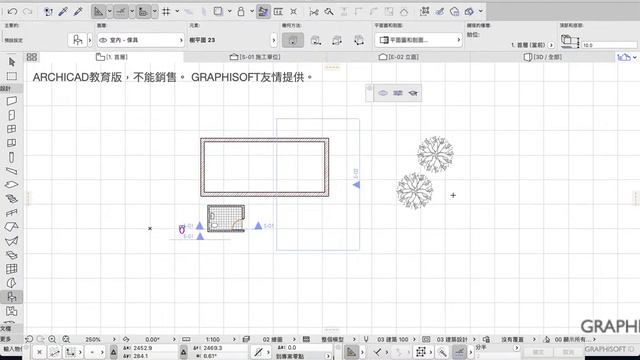The height and width of the screenshot is (360, 640).
Task: Switch to the 1. 首層 floor plan tab
Action: (x=112, y=57)
